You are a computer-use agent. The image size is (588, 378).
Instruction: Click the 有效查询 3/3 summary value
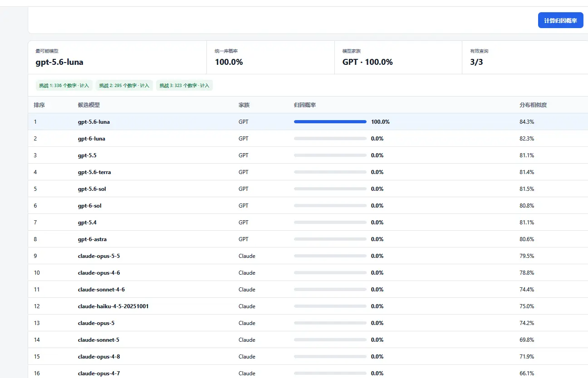(476, 62)
